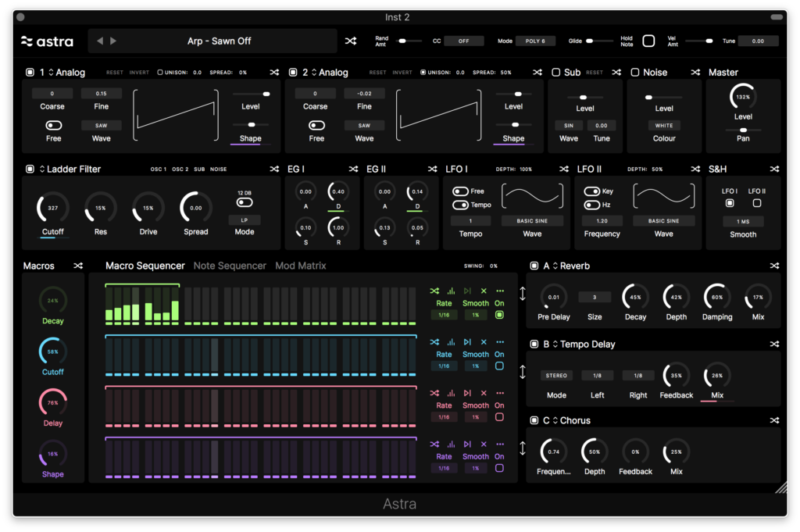Adjust the Glide slider
This screenshot has height=532, width=800.
[599, 41]
